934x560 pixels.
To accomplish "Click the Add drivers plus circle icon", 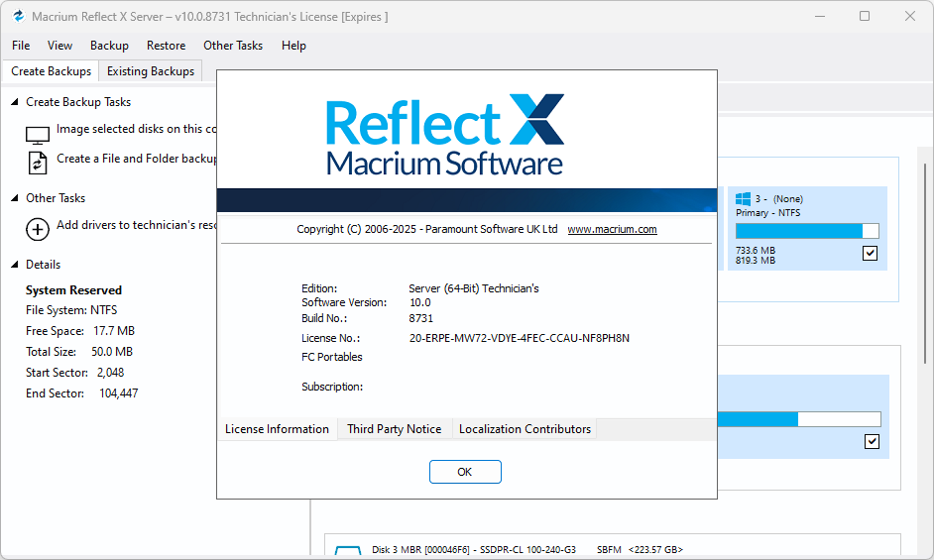I will [38, 229].
